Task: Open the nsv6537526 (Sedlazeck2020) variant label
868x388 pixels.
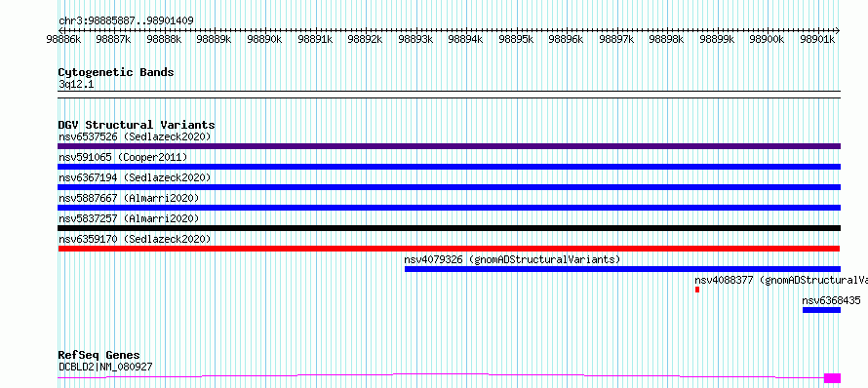Action: coord(135,136)
